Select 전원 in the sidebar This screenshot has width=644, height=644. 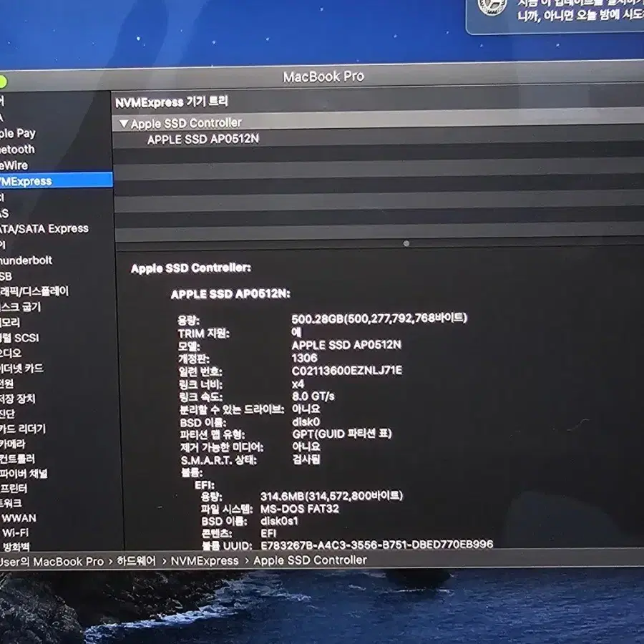[7, 384]
